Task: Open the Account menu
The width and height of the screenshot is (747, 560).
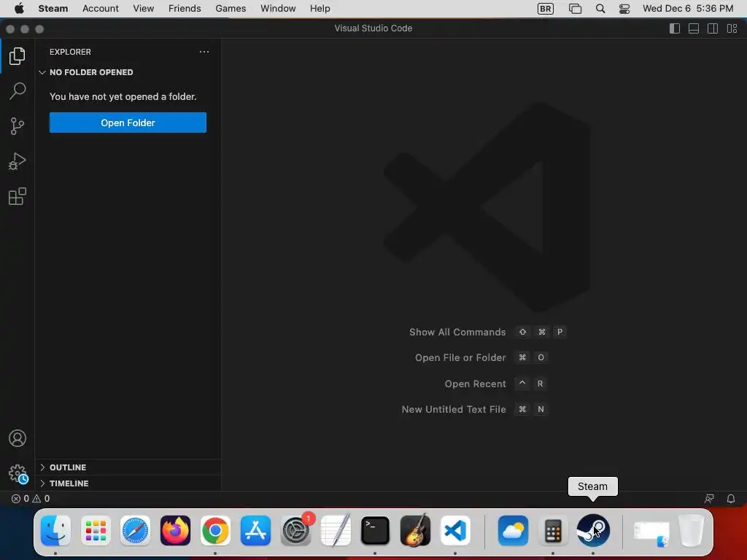Action: pyautogui.click(x=101, y=9)
